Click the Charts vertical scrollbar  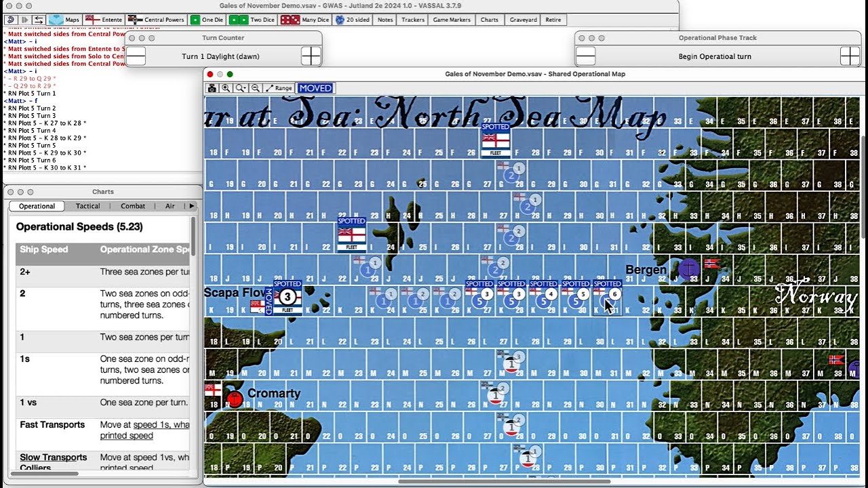pyautogui.click(x=194, y=236)
